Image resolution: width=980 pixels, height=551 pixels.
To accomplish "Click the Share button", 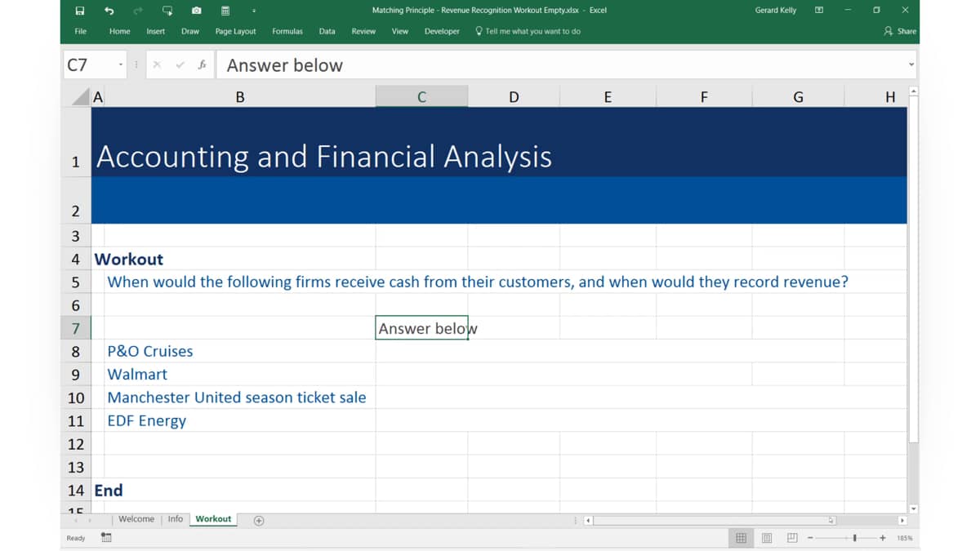I will 900,31.
